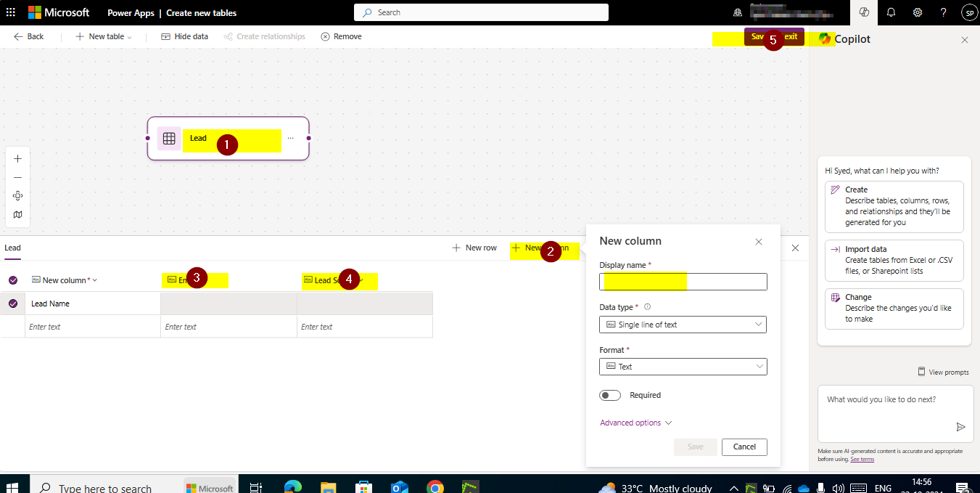Switch to the Lead table tab

coord(12,248)
